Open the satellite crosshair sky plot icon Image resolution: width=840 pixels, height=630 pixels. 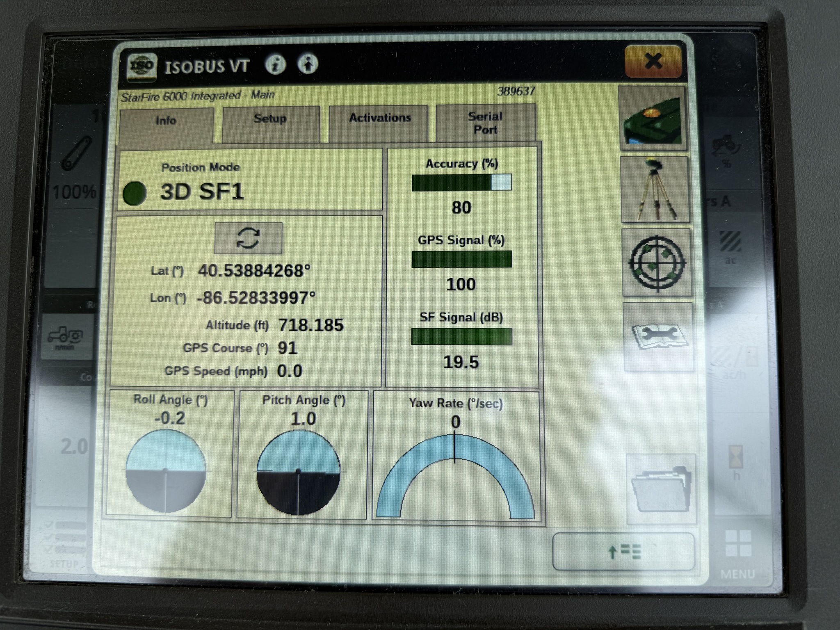[x=657, y=263]
